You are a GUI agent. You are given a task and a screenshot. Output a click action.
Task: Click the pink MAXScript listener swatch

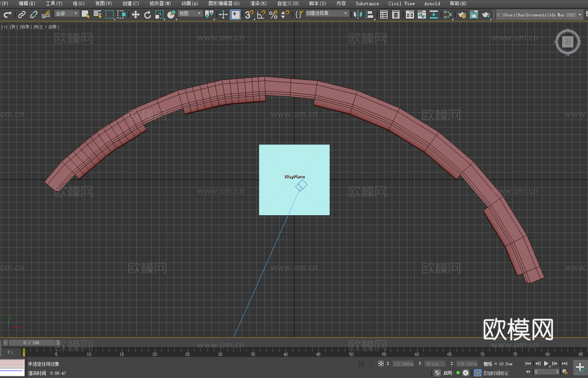click(x=12, y=364)
